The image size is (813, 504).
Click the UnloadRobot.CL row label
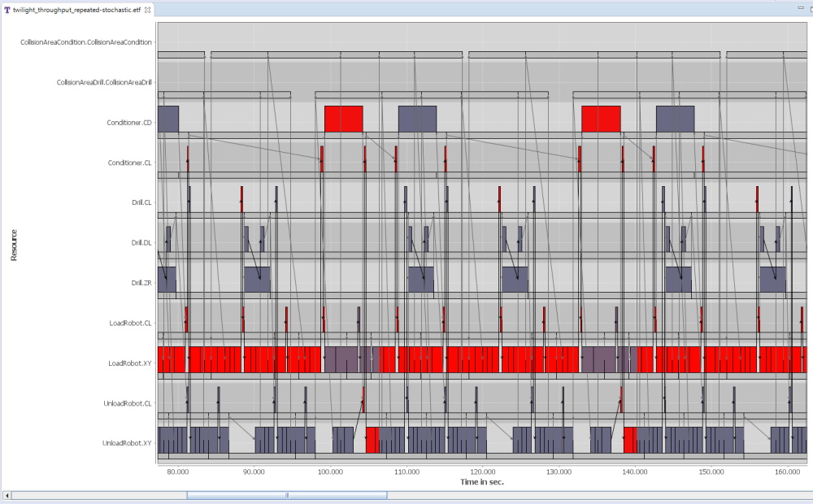tap(128, 403)
